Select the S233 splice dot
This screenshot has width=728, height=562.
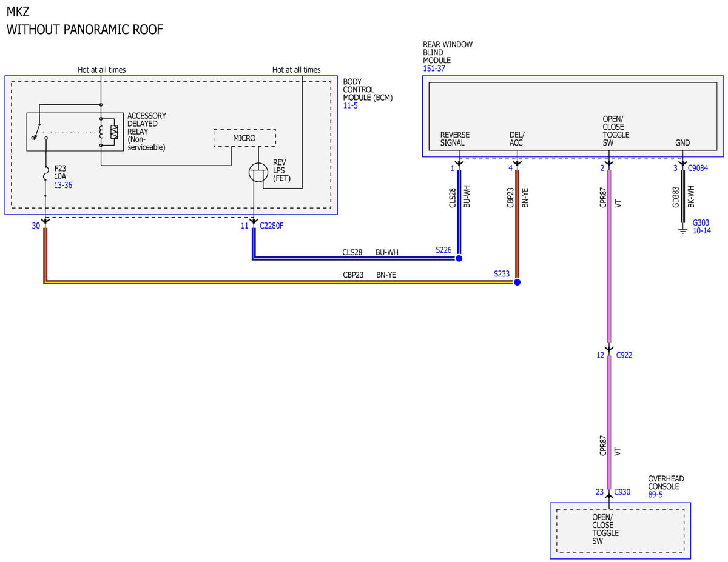[x=516, y=283]
